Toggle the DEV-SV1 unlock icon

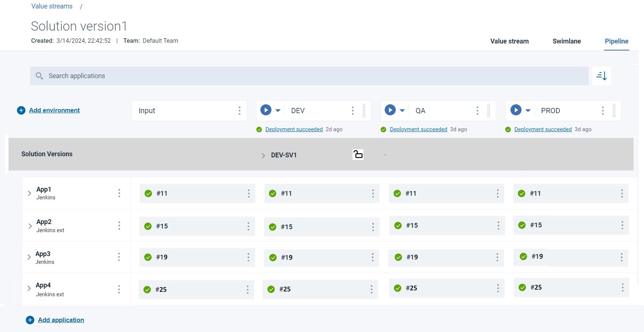point(358,154)
